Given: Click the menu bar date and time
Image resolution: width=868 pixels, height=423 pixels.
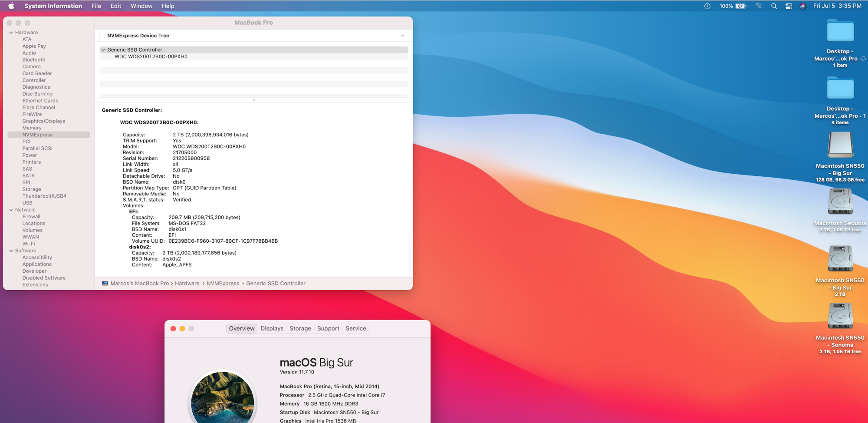Looking at the screenshot, I should pyautogui.click(x=837, y=6).
